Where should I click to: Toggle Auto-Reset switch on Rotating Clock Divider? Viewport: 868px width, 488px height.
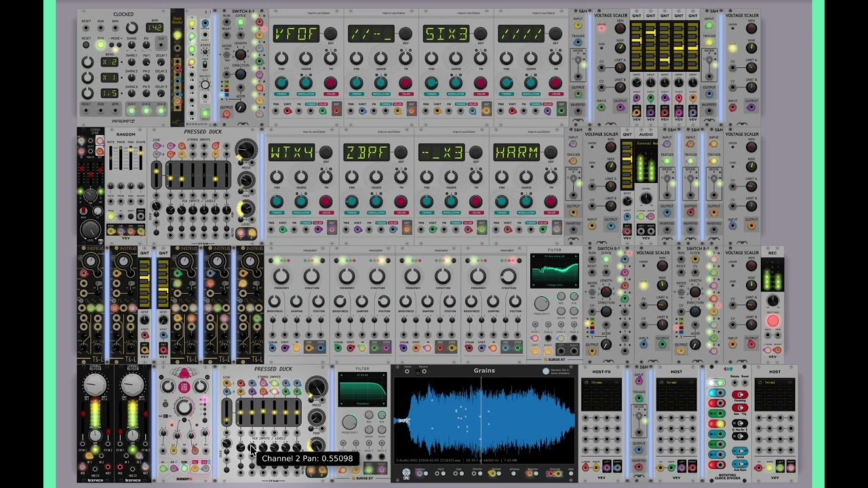(x=740, y=464)
